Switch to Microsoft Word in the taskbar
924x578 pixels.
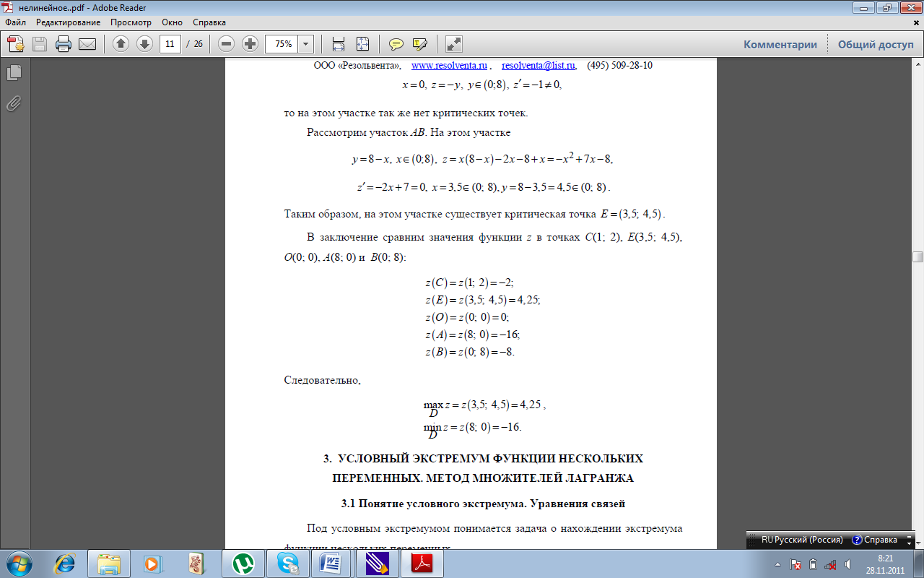[332, 562]
